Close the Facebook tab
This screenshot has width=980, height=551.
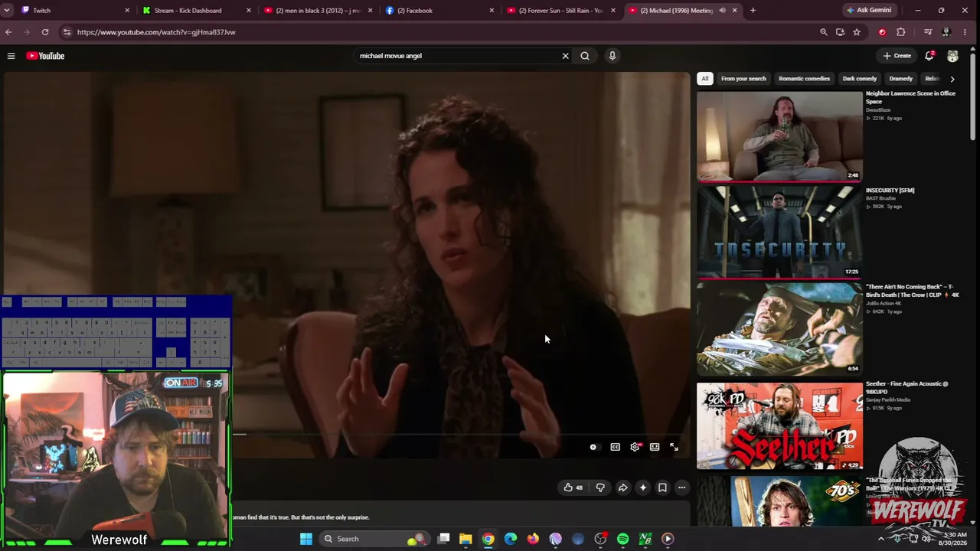tap(492, 11)
